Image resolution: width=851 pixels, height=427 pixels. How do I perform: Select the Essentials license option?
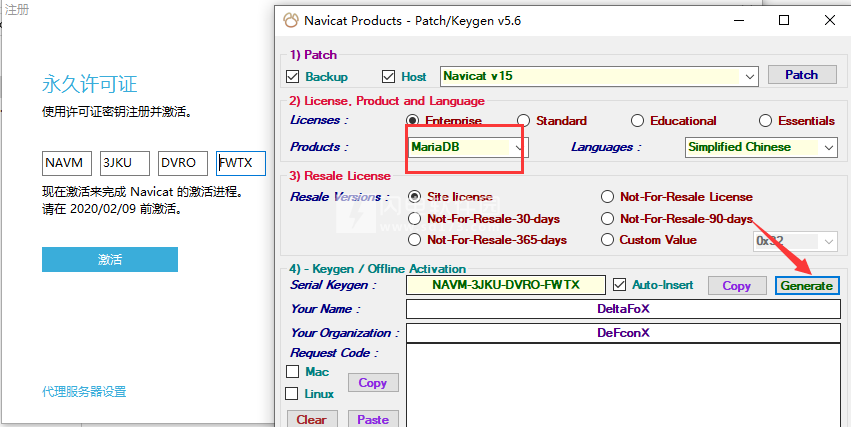(x=765, y=120)
